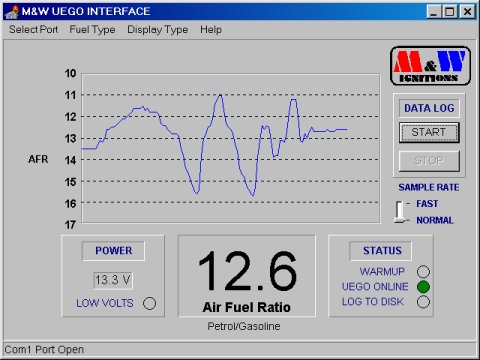Start data logging with START button
Viewport: 480px width, 360px height.
(429, 132)
